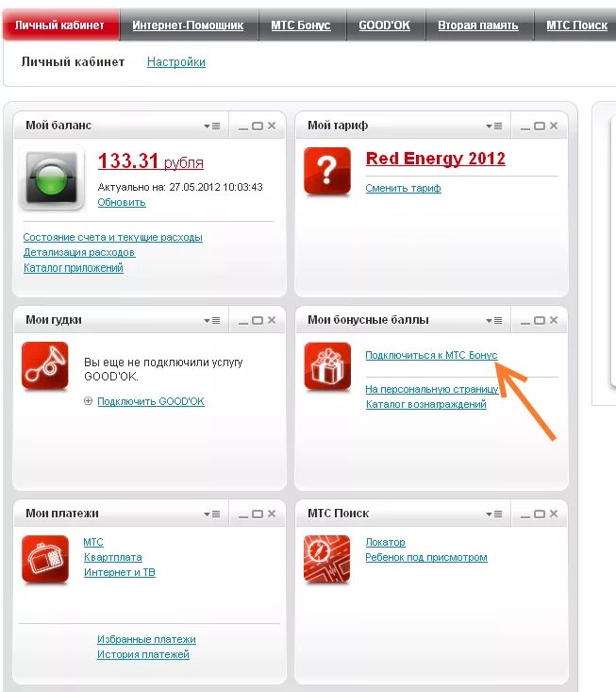Viewport: 616px width, 692px height.
Task: Open the Мои платежи widget dropdown menu
Action: click(212, 515)
